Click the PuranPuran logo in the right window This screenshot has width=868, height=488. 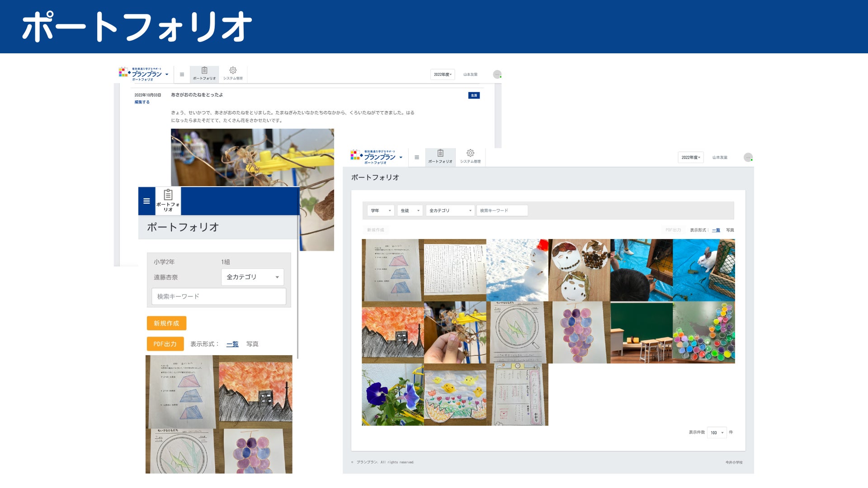coord(376,157)
